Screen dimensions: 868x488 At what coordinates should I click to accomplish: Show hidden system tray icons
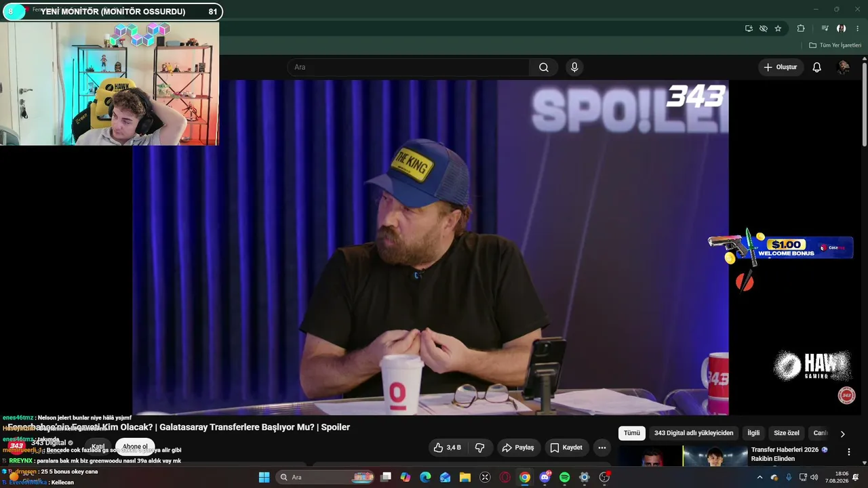(759, 477)
